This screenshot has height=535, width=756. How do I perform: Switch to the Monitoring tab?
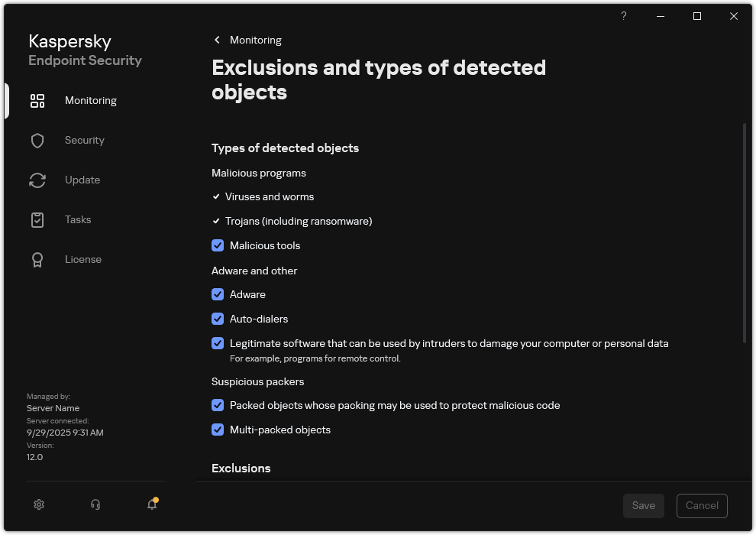tap(90, 100)
